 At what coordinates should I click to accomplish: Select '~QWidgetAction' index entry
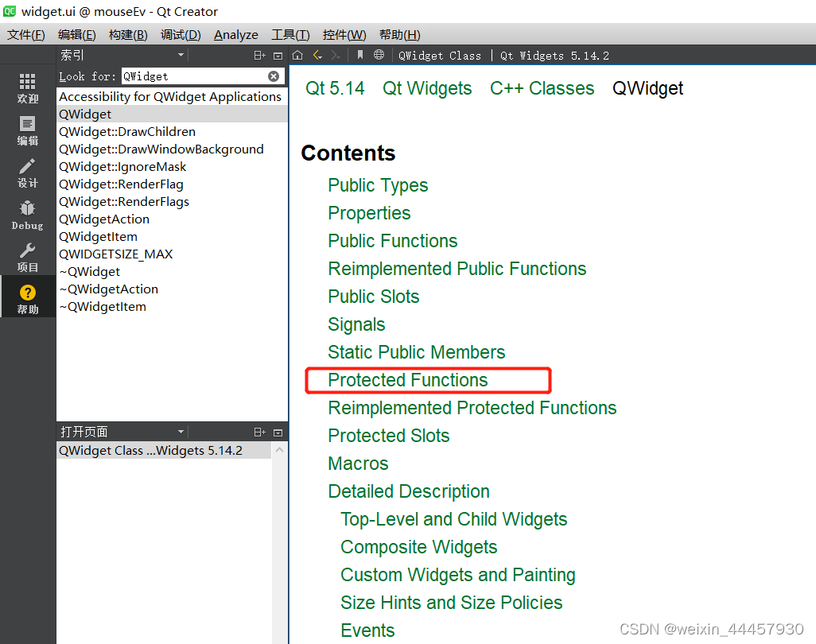point(172,289)
